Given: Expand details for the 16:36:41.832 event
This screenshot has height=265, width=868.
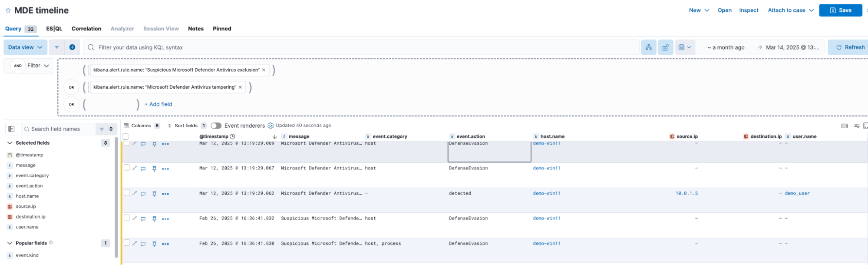Looking at the screenshot, I should pyautogui.click(x=135, y=218).
